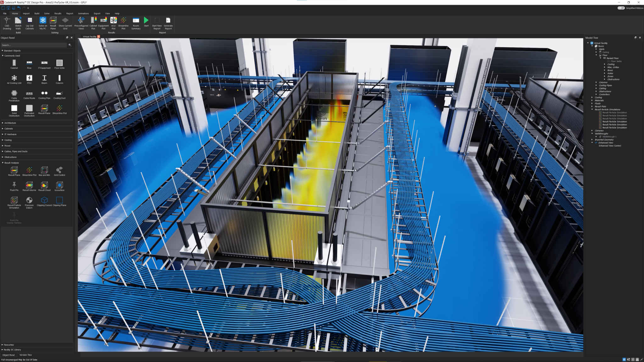Expand the Cameras tree node
This screenshot has height=362, width=644.
point(592,131)
